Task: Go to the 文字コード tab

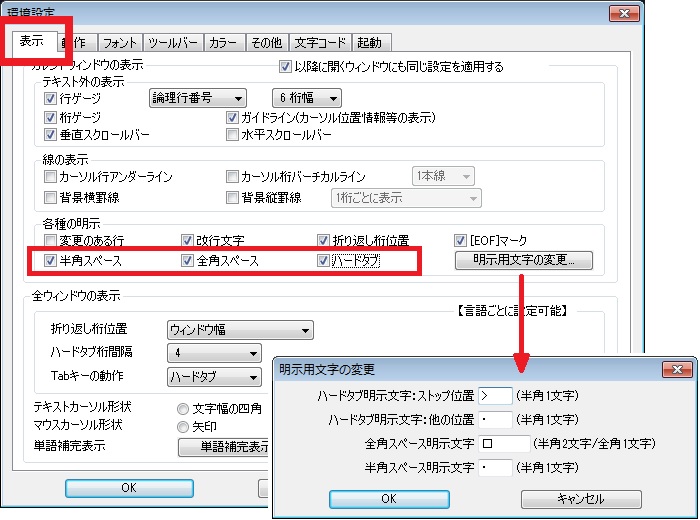Action: [322, 43]
